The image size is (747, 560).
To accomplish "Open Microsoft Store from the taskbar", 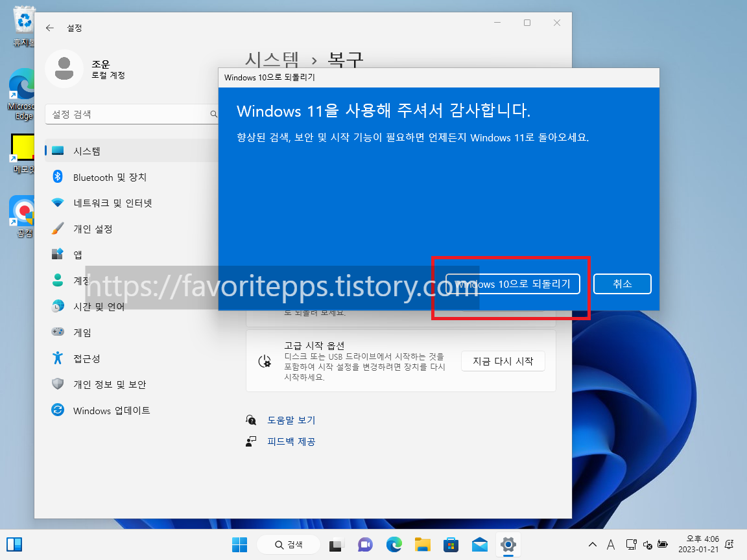I will (x=451, y=544).
